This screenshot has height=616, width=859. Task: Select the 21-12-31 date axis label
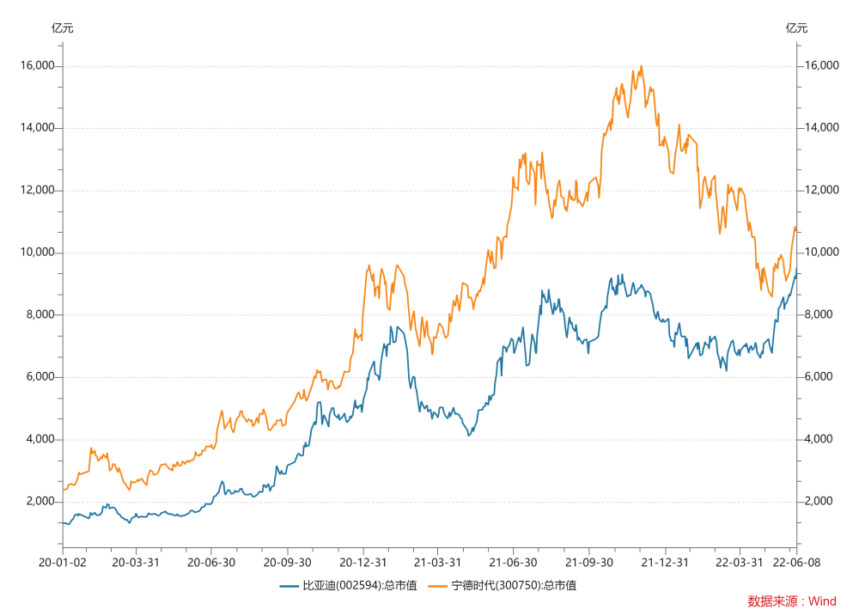(665, 562)
